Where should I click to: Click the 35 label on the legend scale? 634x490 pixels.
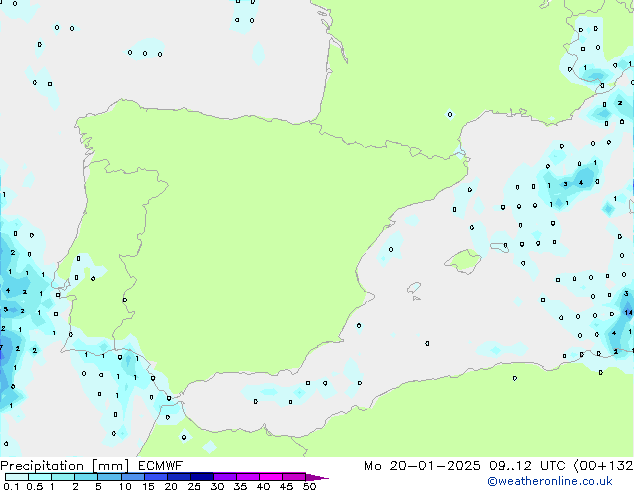240,486
